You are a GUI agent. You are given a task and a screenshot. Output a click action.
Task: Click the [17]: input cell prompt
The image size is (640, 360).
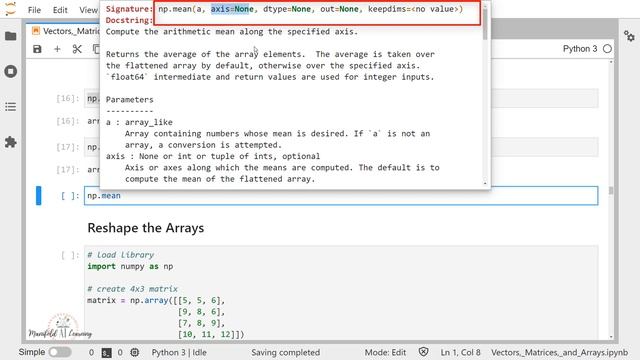pos(67,147)
